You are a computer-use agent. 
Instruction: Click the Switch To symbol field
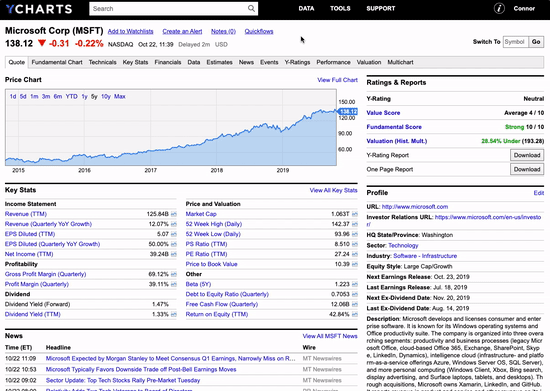coord(515,42)
